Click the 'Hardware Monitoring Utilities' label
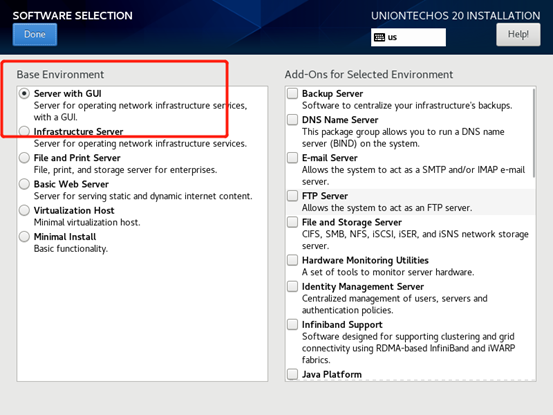 pyautogui.click(x=365, y=260)
